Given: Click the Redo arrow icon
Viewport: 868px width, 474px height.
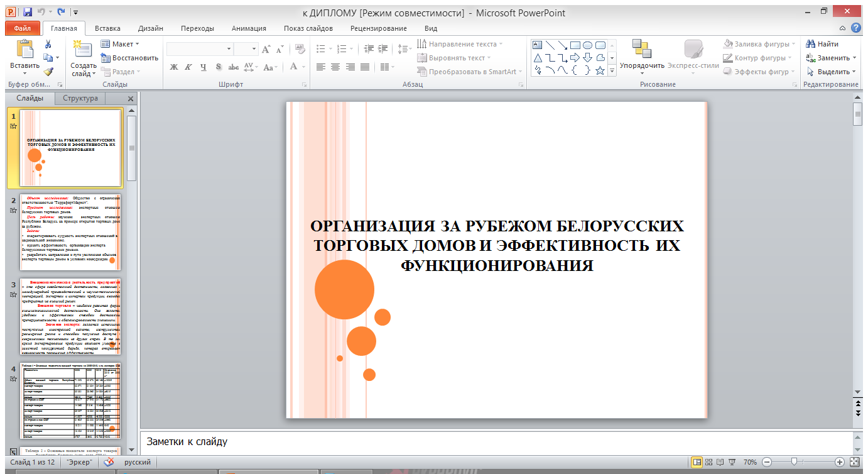Looking at the screenshot, I should pyautogui.click(x=61, y=12).
